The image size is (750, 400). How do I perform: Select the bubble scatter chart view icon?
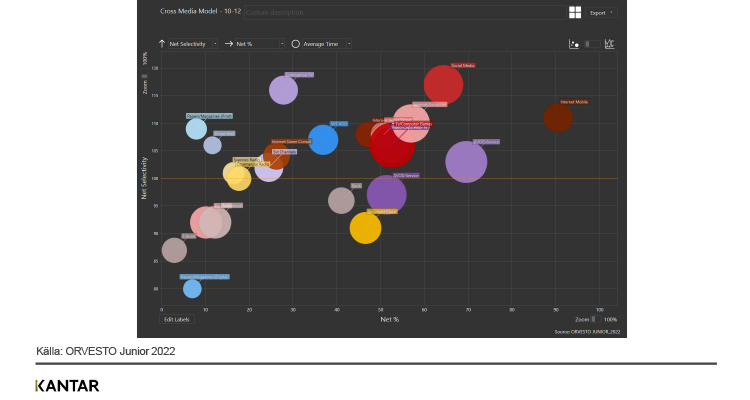pos(574,44)
